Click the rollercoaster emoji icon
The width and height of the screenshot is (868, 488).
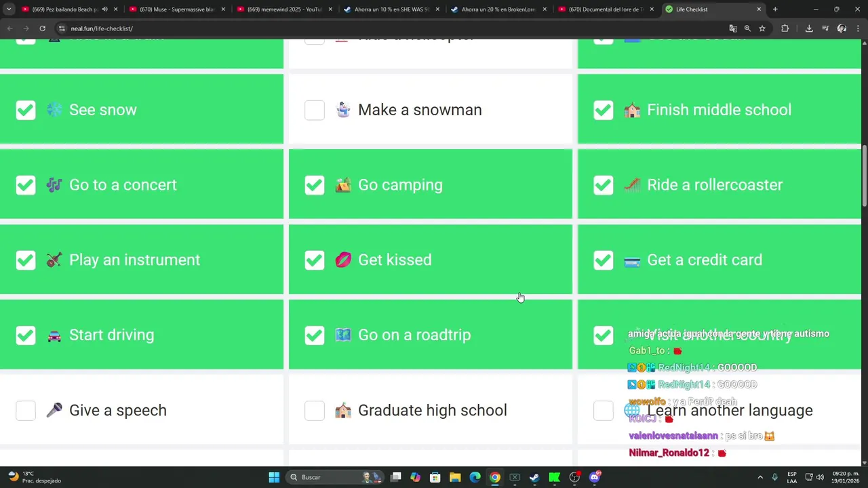632,185
